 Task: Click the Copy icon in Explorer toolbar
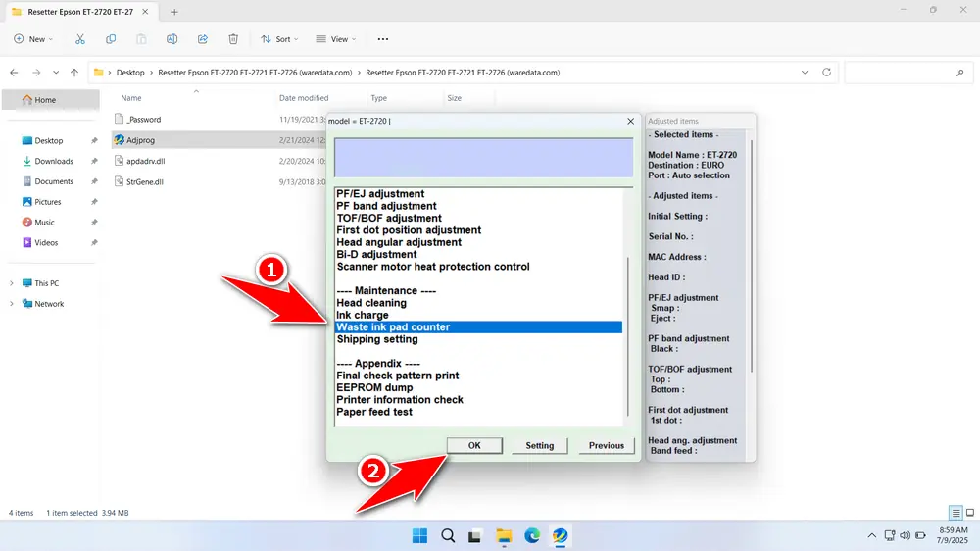[111, 39]
